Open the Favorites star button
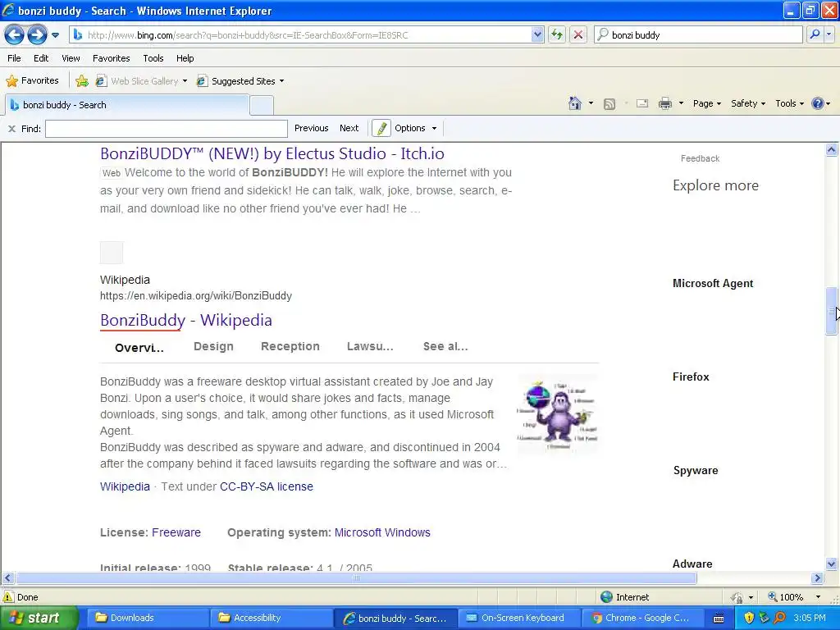Screen dimensions: 840x630 point(32,81)
